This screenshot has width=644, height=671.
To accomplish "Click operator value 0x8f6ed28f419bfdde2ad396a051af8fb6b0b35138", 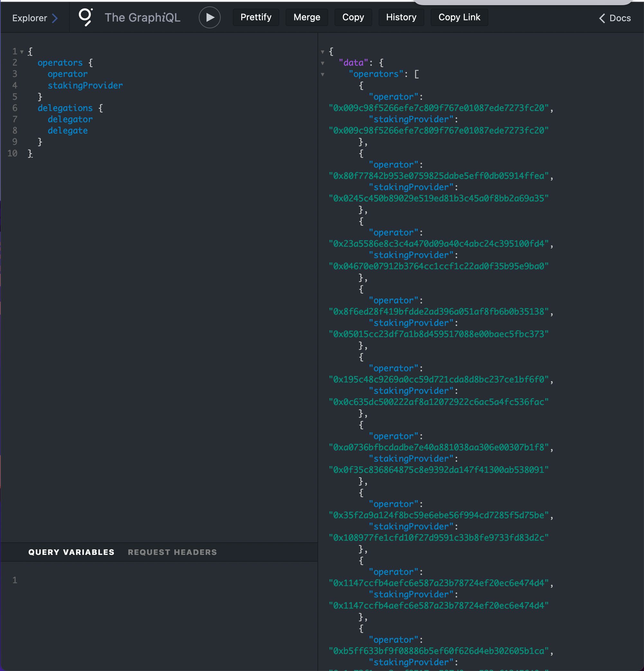I will pos(438,311).
